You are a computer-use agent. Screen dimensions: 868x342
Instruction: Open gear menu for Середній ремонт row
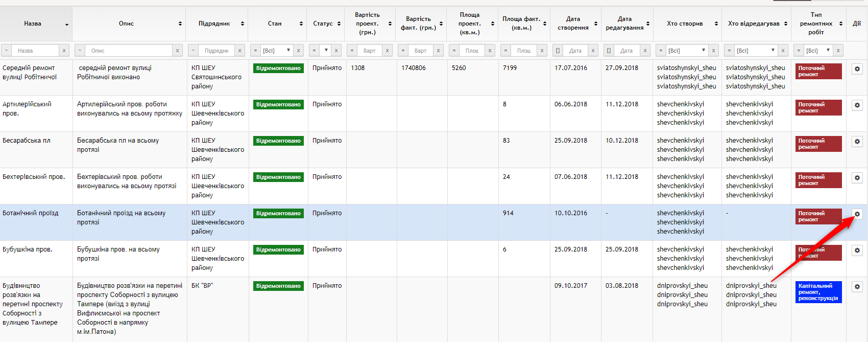(x=857, y=69)
